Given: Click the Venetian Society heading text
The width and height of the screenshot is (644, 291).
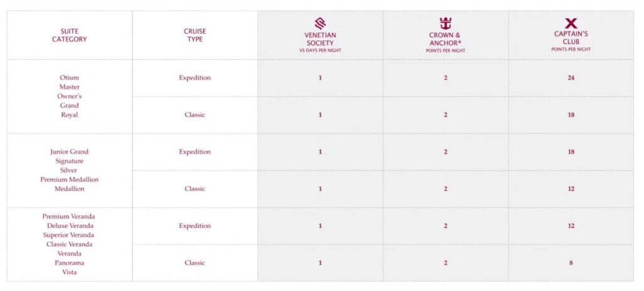Looking at the screenshot, I should [320, 39].
